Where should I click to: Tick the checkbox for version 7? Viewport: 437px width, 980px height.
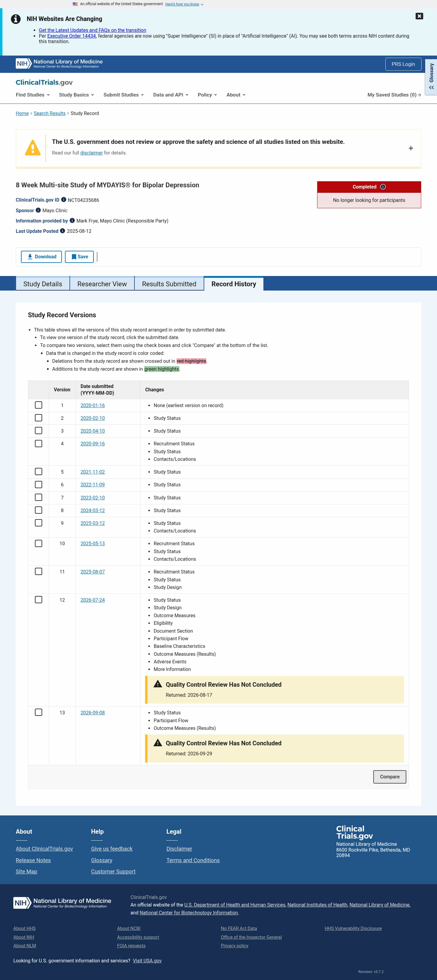[39, 497]
